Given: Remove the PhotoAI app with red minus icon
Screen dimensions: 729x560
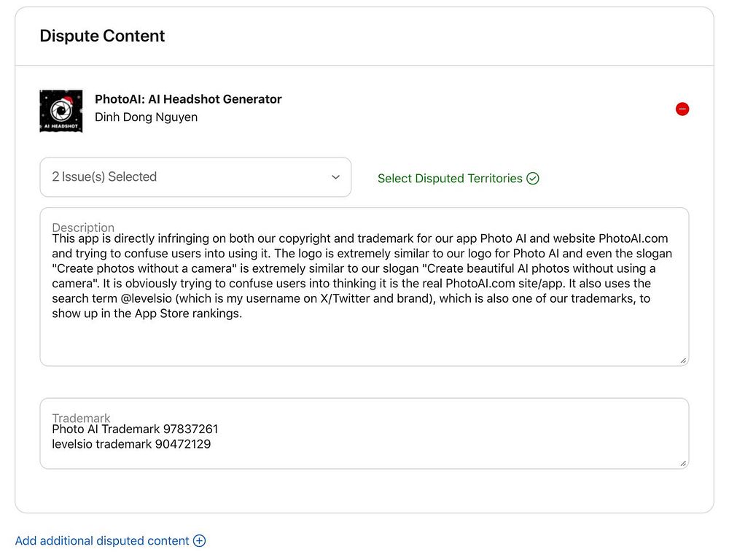Looking at the screenshot, I should pos(682,109).
